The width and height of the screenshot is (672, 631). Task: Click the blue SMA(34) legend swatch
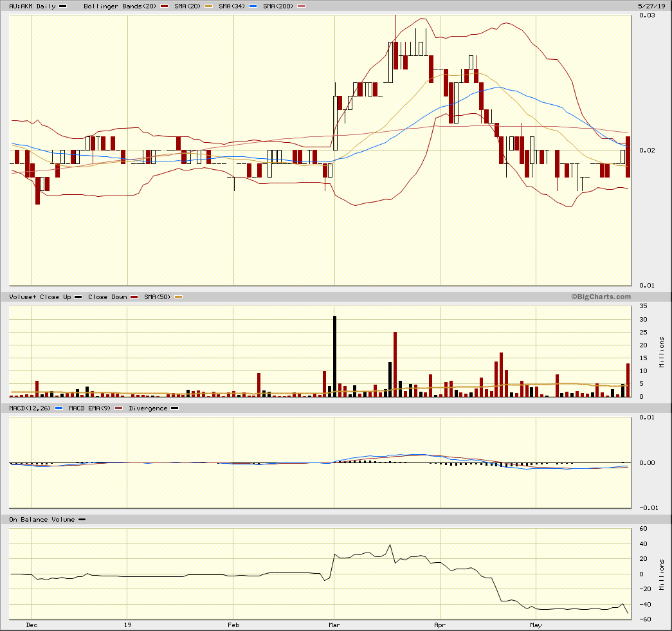[x=253, y=6]
